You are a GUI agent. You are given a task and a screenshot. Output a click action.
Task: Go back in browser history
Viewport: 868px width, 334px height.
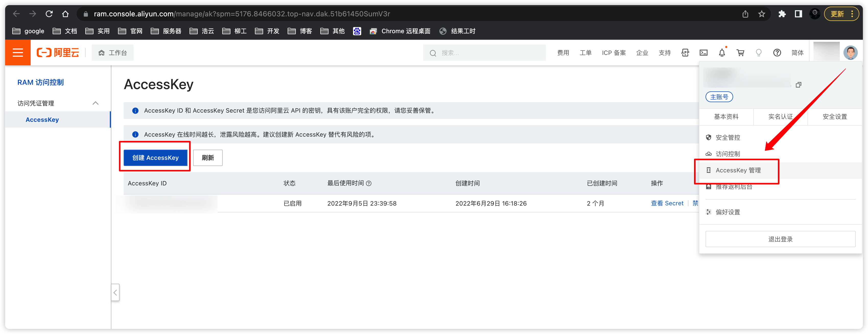16,14
